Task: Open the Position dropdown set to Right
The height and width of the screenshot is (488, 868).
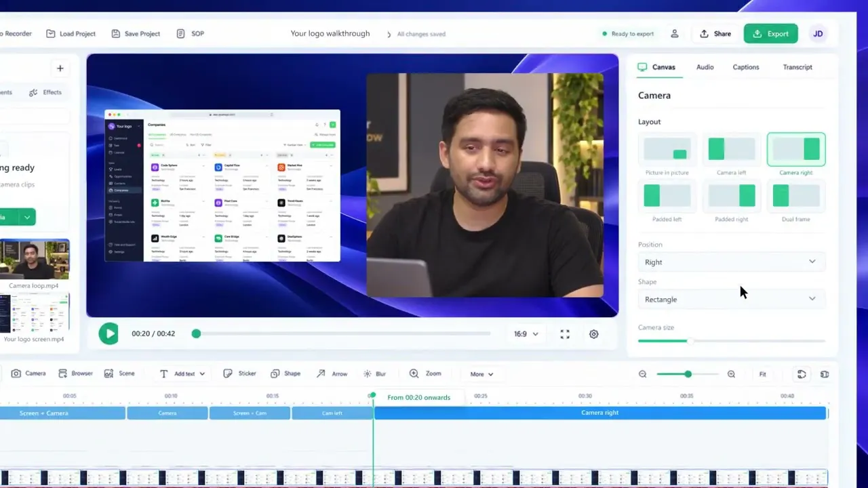Action: (731, 262)
